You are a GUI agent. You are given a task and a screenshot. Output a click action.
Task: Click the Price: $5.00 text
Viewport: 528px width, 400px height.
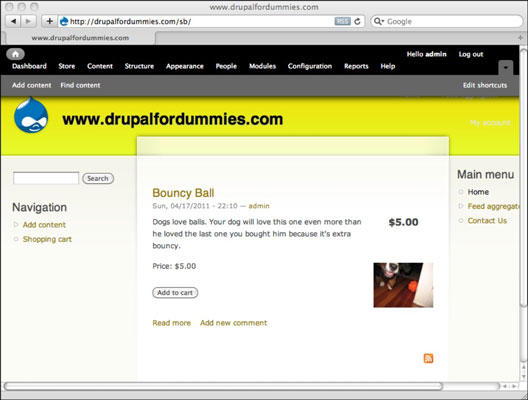pyautogui.click(x=174, y=266)
